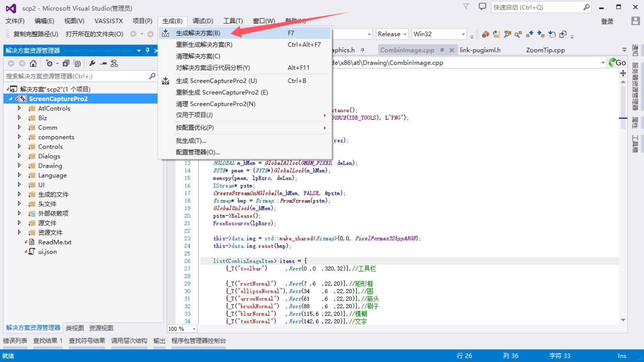The height and width of the screenshot is (362, 644).
Task: Toggle the pin on CombinImage.cpp tab
Action: tap(442, 50)
